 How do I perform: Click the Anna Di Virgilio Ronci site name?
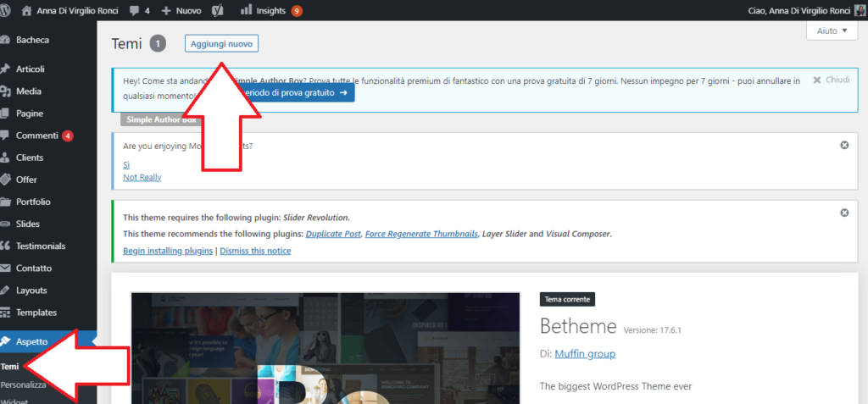click(77, 10)
